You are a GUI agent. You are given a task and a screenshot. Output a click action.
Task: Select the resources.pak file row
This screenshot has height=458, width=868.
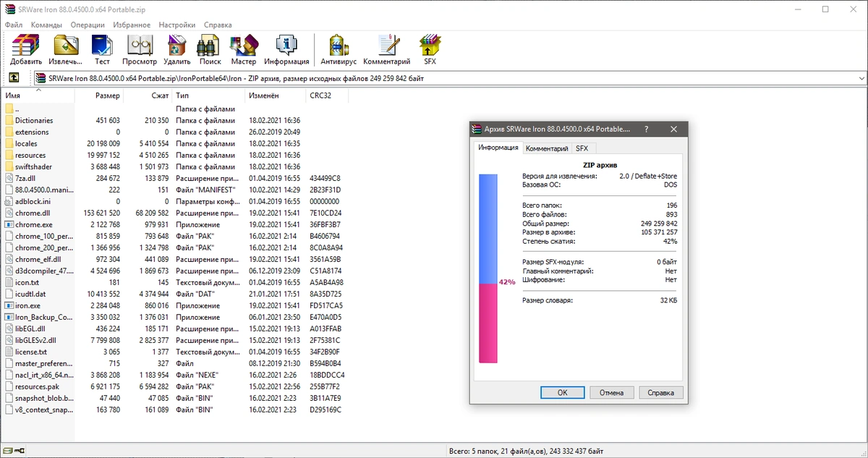[x=175, y=386]
